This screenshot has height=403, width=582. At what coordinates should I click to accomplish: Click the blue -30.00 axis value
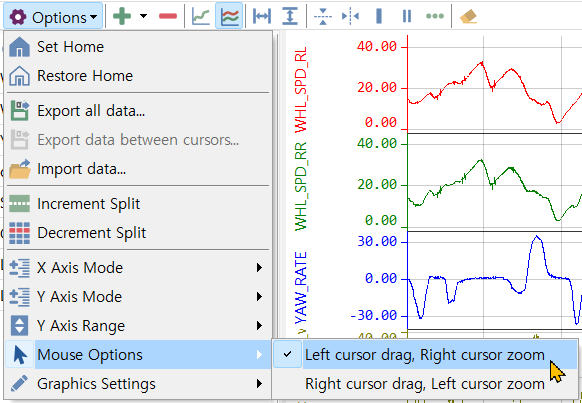tap(373, 316)
